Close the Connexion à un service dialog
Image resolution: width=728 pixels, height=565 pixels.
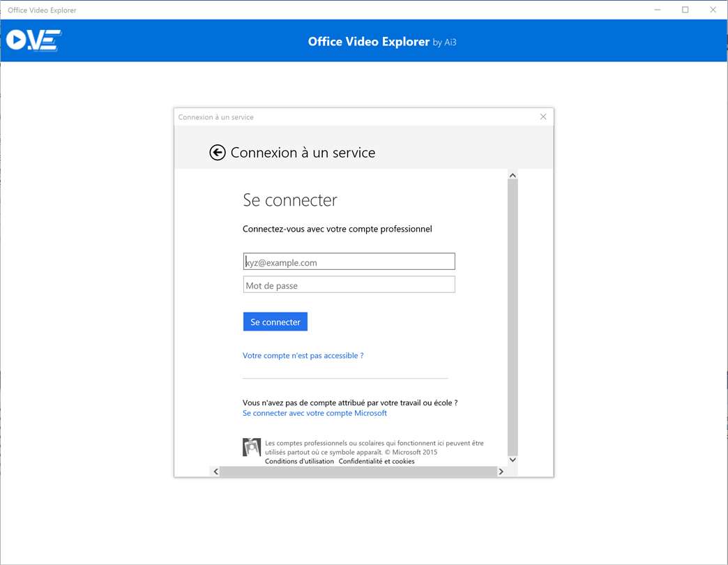coord(543,116)
